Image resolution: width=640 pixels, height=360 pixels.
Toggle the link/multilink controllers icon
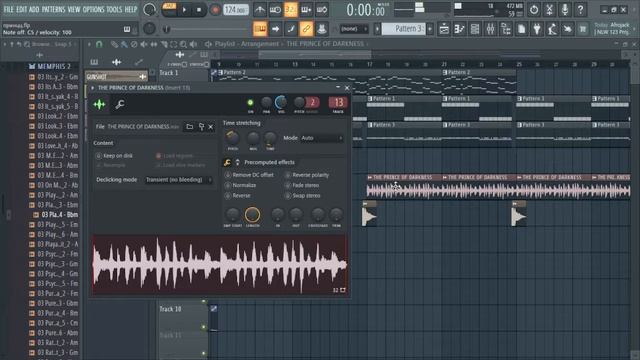coord(306,29)
